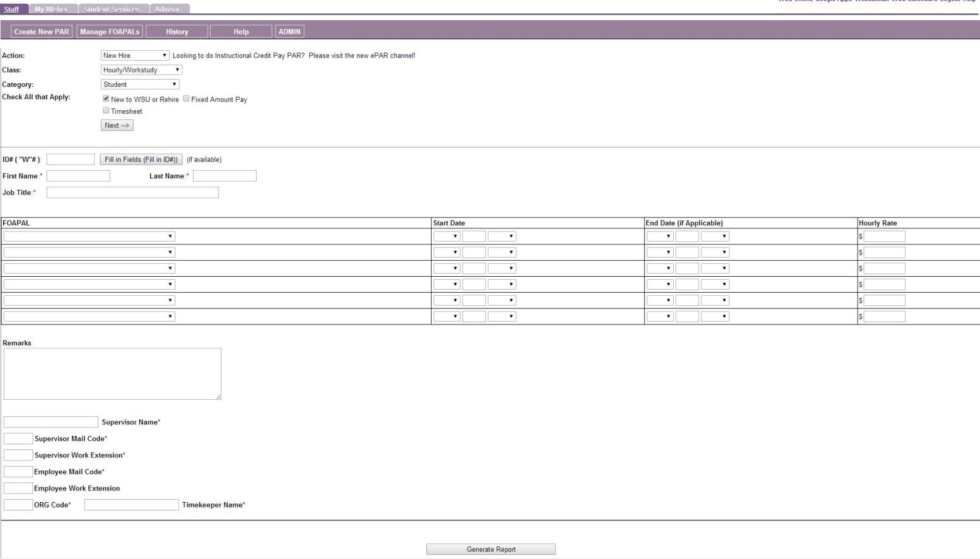Click the Job Title input field
Viewport: 980px width, 559px height.
[132, 192]
